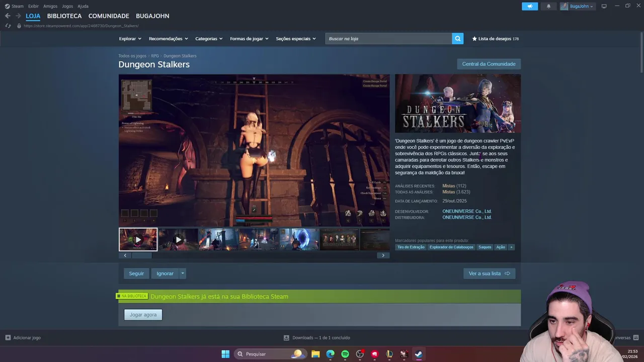Click the magnifier search button in store

(457, 39)
